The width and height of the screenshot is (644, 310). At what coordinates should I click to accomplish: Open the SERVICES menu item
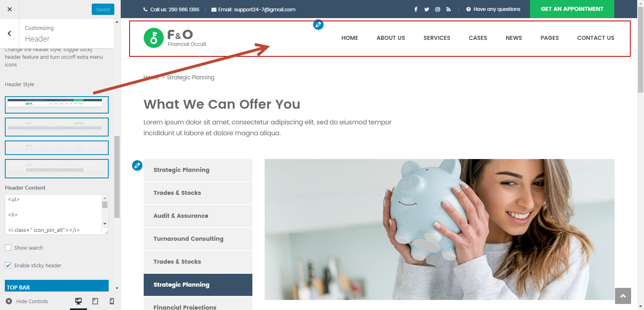(437, 38)
